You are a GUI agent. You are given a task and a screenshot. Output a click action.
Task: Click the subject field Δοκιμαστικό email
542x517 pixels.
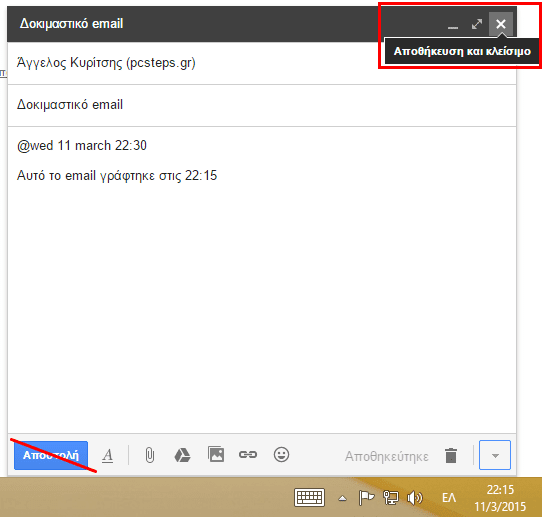262,105
